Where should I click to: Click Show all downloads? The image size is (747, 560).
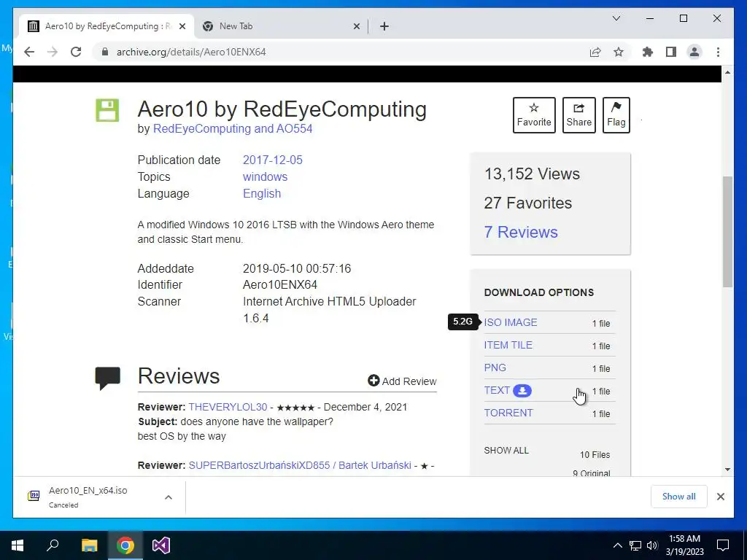678,497
